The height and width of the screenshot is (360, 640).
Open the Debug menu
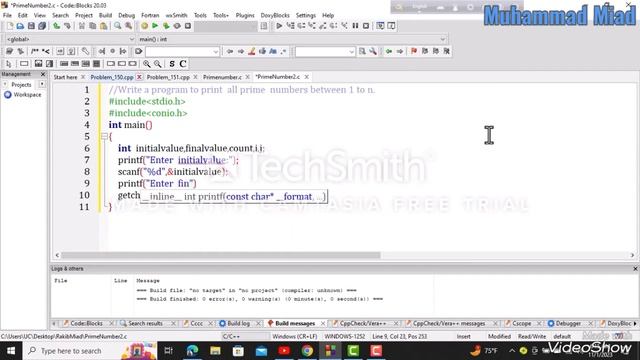click(x=127, y=15)
